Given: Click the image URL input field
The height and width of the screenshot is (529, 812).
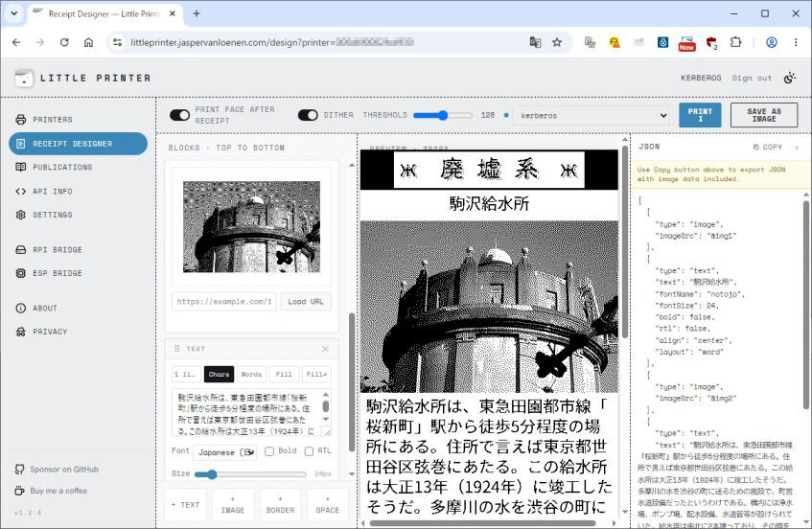Looking at the screenshot, I should (224, 301).
